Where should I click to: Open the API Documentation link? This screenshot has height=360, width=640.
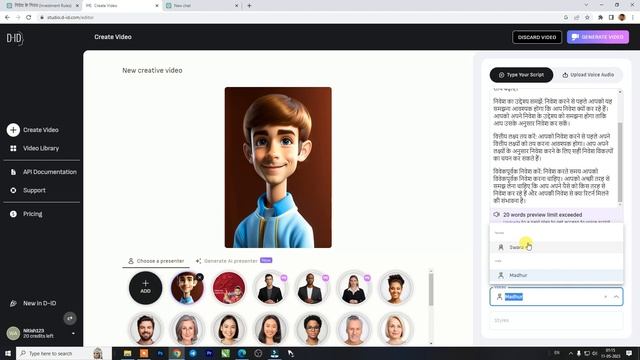[49, 172]
